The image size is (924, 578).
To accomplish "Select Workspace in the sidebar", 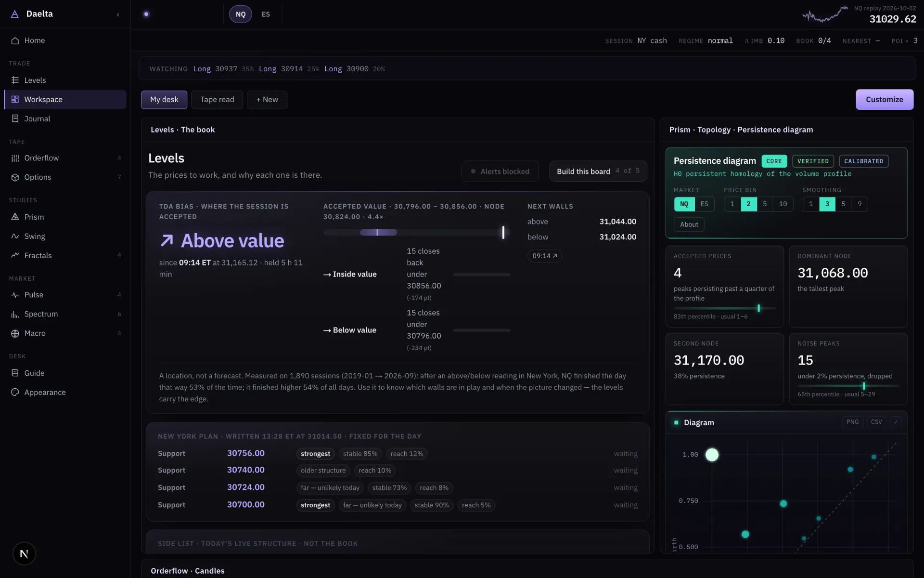I will [65, 99].
